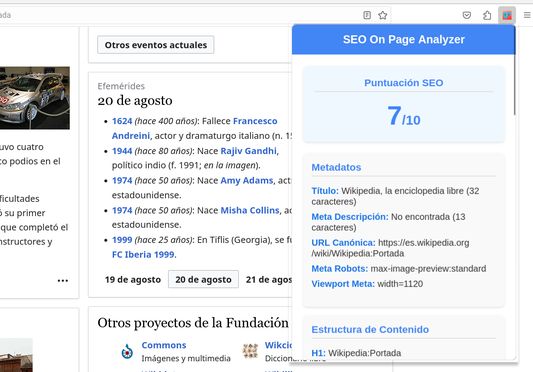
Task: Click the max-image-preview:standard value
Action: pos(428,269)
